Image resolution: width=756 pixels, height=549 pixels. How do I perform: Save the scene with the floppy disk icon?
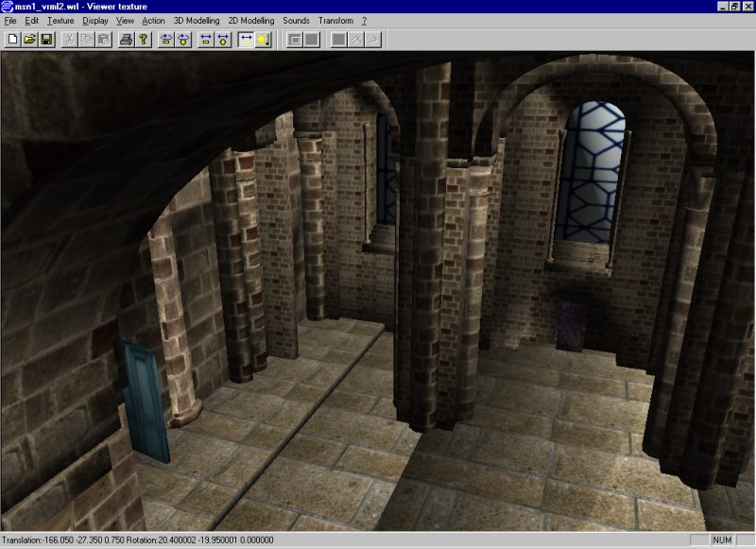coord(46,40)
